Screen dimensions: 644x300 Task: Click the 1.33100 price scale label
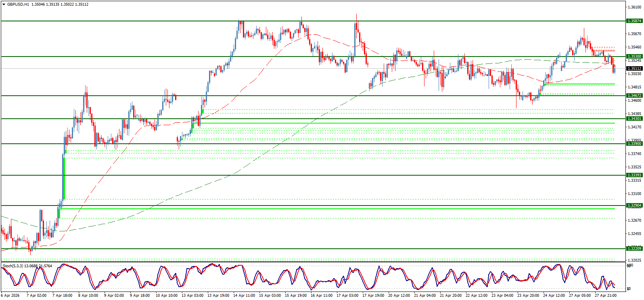point(635,194)
